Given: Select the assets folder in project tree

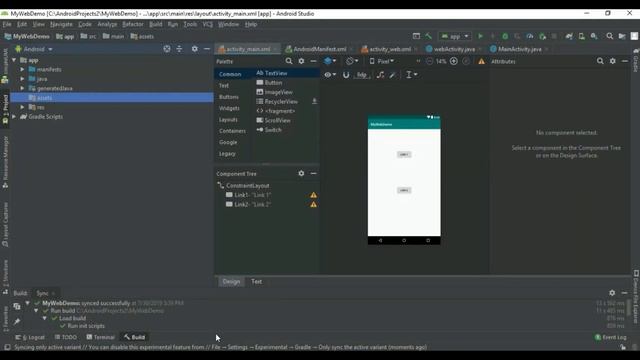Looking at the screenshot, I should tap(112, 98).
